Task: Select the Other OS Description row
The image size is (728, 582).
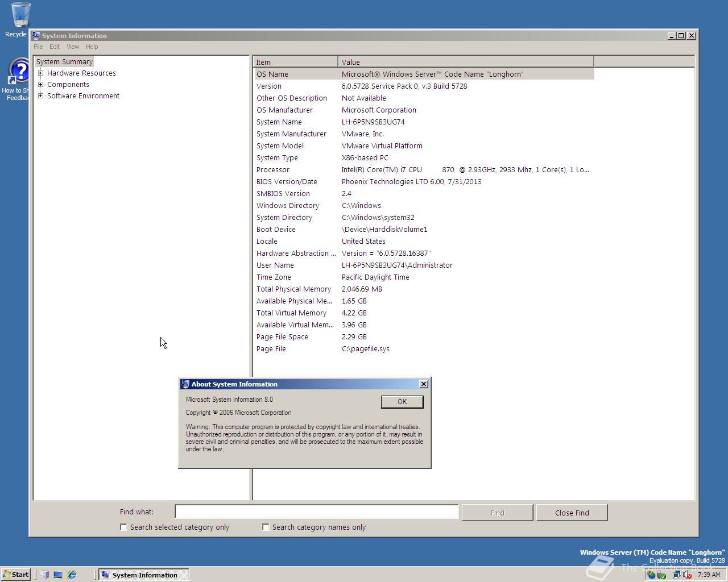Action: (424, 98)
